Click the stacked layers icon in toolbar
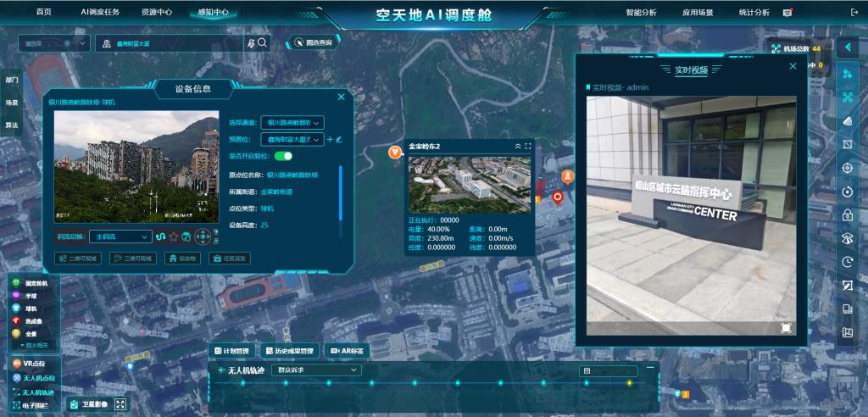Screen dimensions: 868x417 coord(847,238)
